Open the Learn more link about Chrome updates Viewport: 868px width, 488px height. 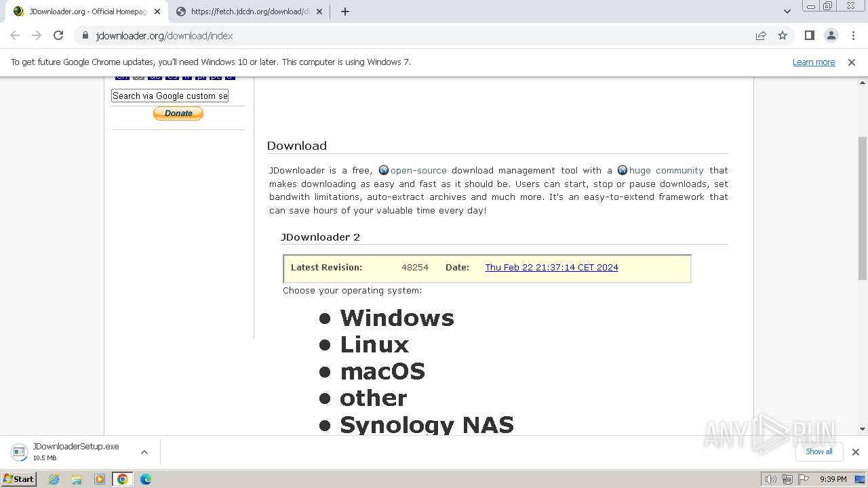pyautogui.click(x=814, y=62)
